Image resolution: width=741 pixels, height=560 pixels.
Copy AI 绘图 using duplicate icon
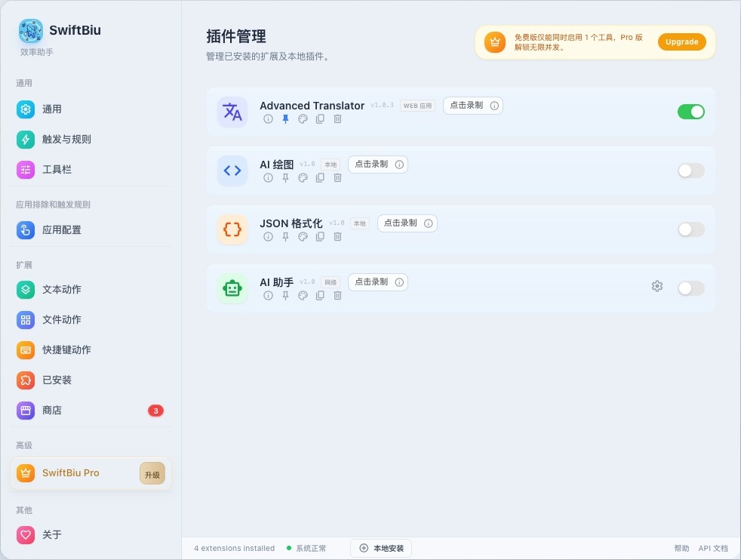coord(320,177)
